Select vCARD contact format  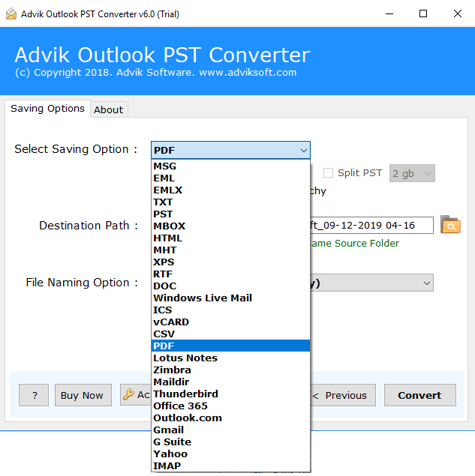[230, 322]
